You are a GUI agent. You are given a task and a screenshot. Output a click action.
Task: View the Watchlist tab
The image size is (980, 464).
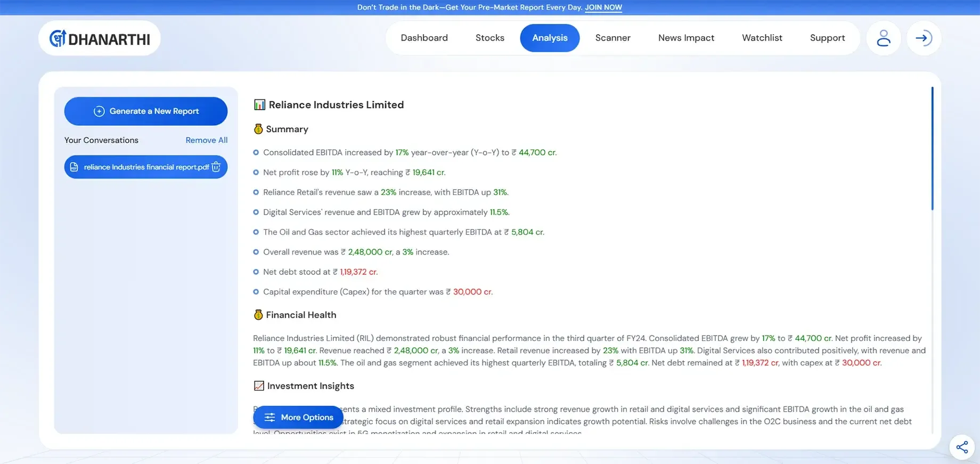762,38
